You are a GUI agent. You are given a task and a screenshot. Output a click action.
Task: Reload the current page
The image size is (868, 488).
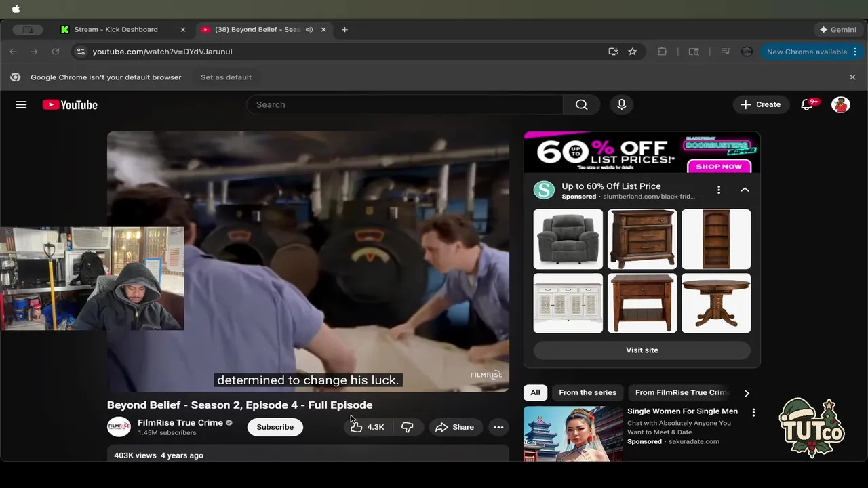click(56, 52)
